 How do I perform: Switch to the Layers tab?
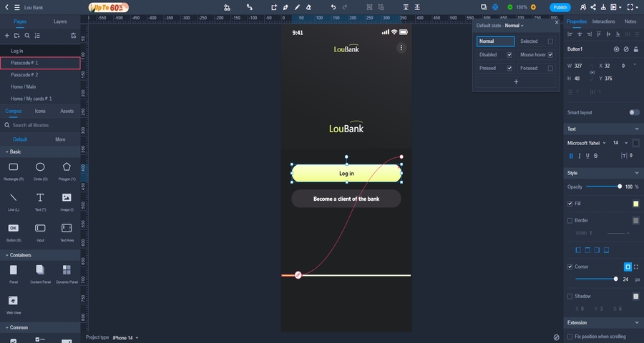(60, 21)
